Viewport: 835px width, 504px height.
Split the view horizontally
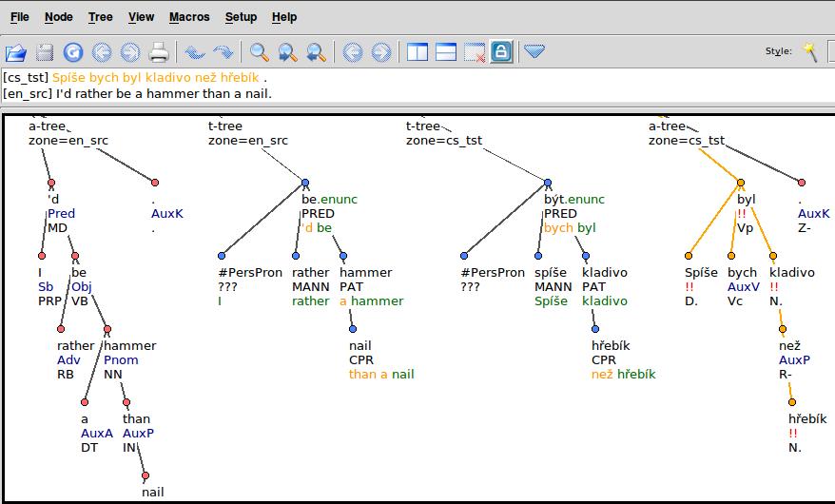click(x=446, y=52)
